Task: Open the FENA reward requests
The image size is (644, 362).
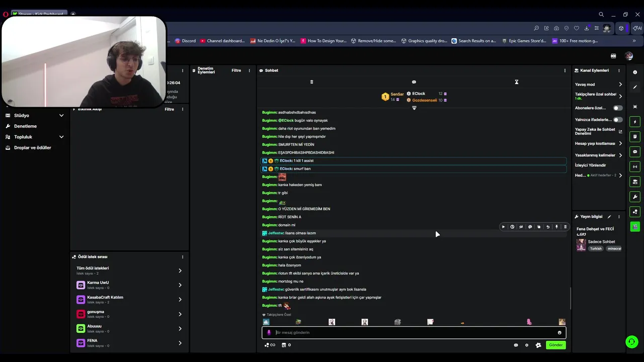Action: click(x=129, y=343)
